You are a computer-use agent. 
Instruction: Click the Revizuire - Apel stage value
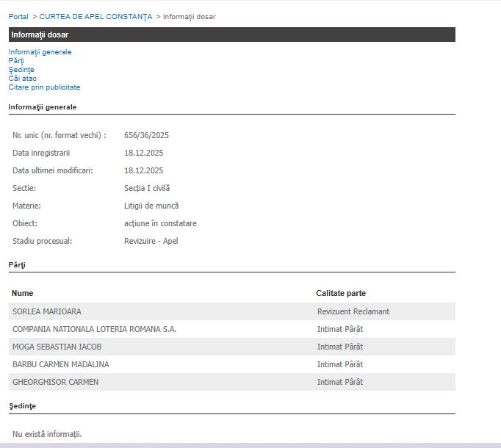(x=151, y=241)
